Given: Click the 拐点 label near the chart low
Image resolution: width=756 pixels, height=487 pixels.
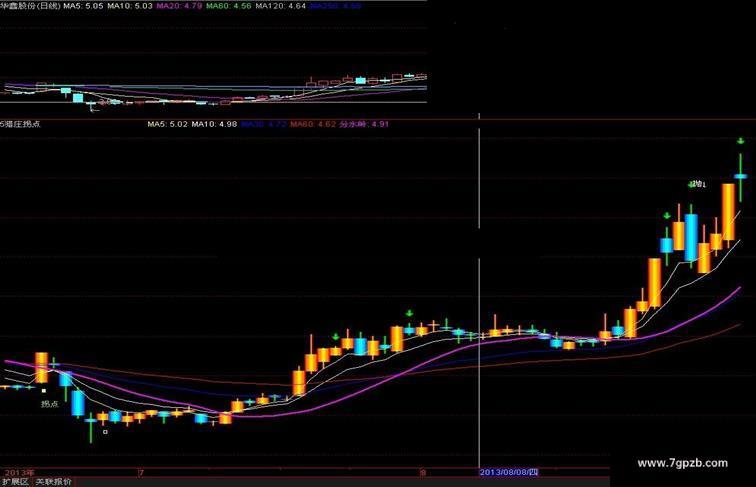Looking at the screenshot, I should click(49, 404).
